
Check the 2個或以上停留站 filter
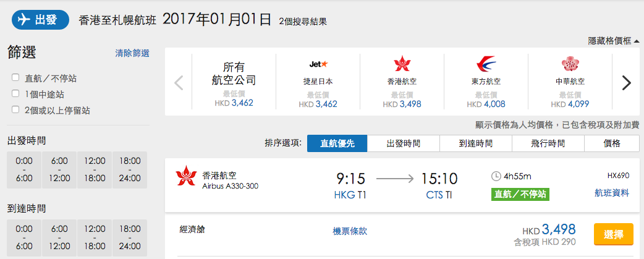pos(15,109)
